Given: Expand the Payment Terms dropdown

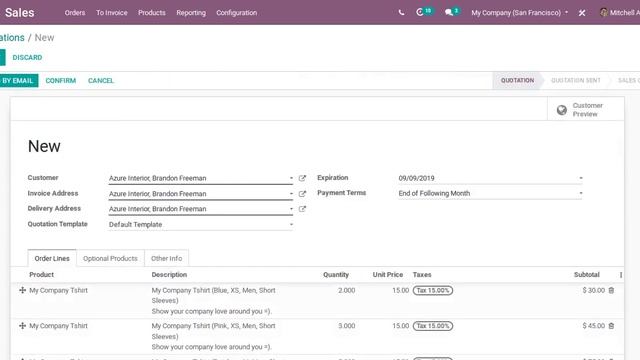Looking at the screenshot, I should tap(581, 193).
